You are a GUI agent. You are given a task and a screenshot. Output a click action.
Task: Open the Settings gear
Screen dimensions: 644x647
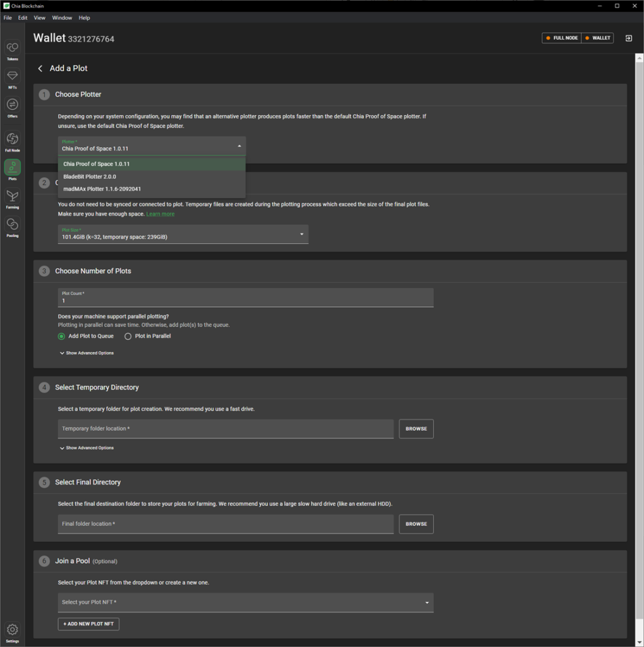pyautogui.click(x=13, y=632)
